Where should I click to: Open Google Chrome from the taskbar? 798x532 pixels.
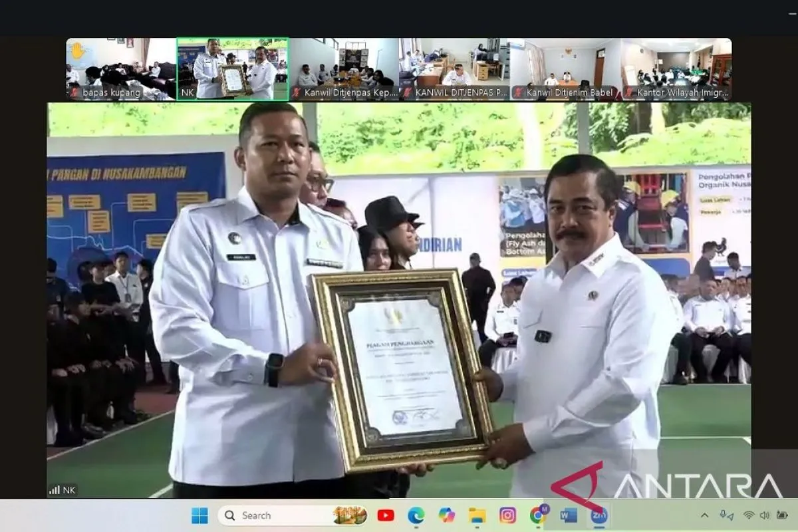pos(538,515)
